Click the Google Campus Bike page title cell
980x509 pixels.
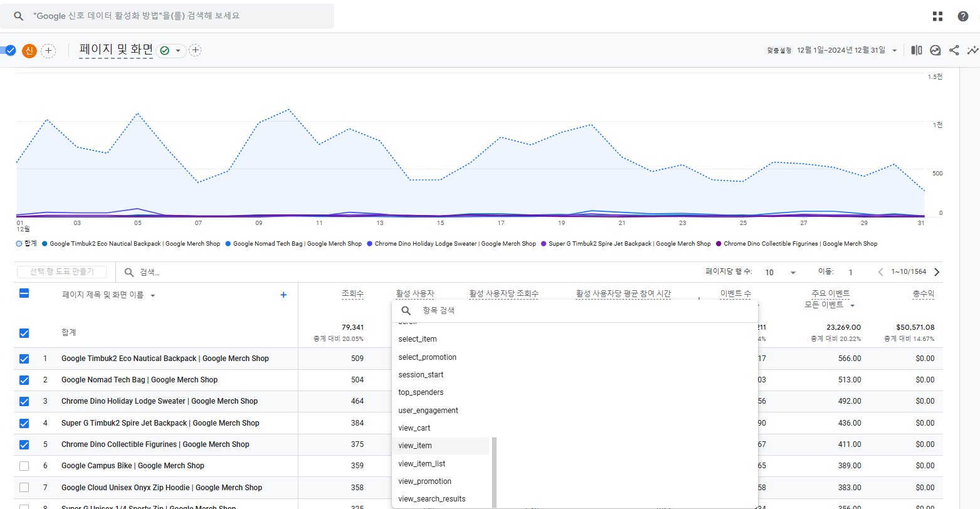pos(133,466)
